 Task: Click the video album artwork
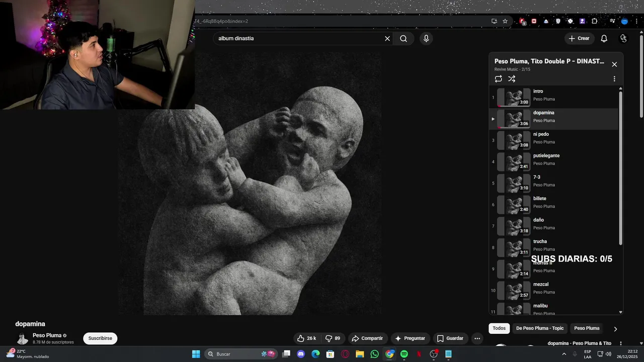(x=250, y=184)
